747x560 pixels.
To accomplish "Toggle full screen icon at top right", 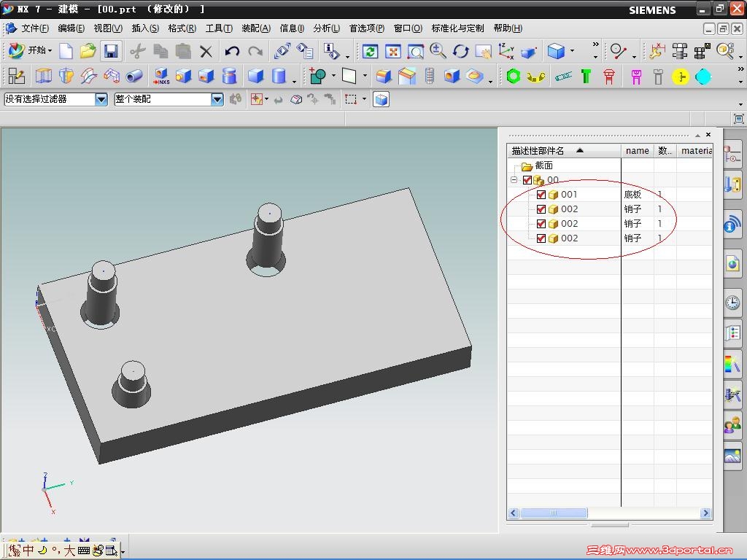I will [x=738, y=119].
